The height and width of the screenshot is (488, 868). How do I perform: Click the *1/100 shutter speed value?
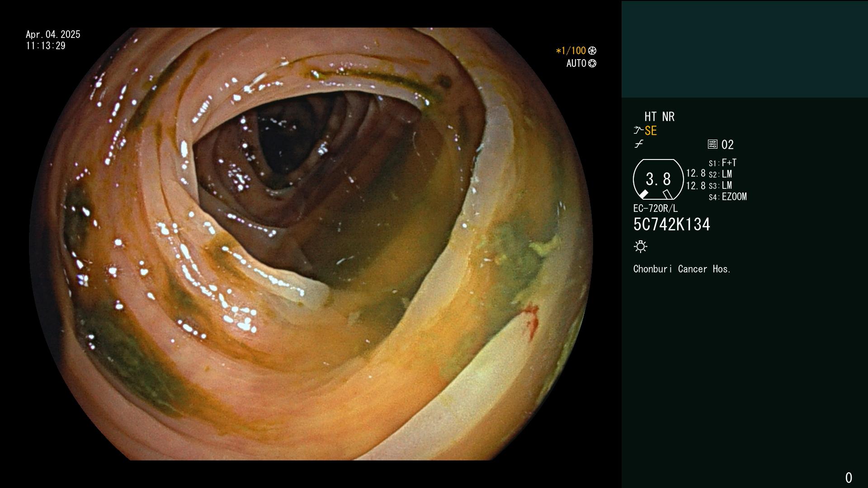tap(571, 51)
